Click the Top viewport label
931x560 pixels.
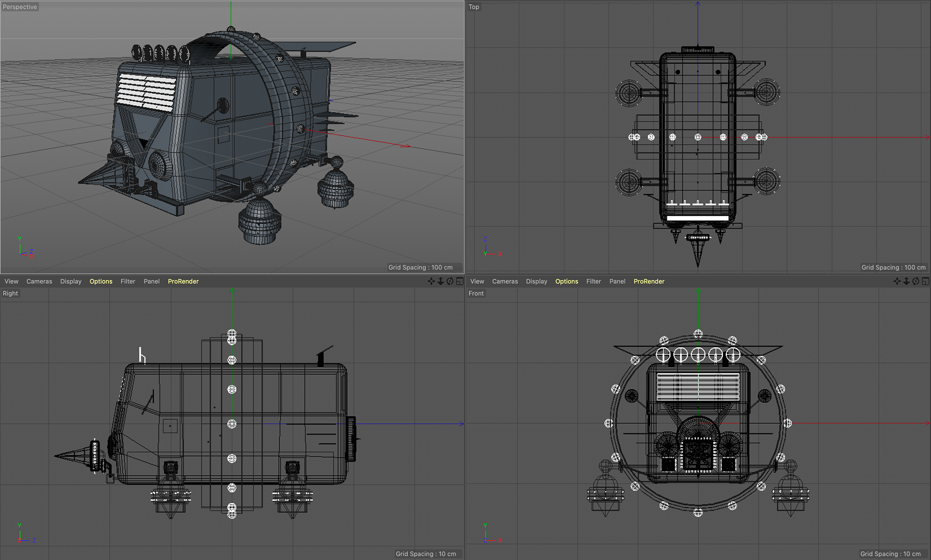[x=474, y=7]
